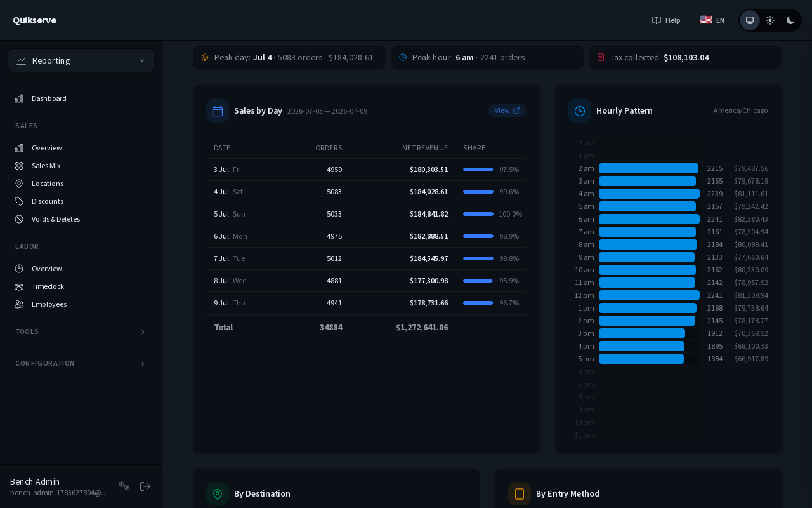Viewport: 812px width, 508px height.
Task: Click the total net revenue $1,272,641.06
Action: (422, 327)
